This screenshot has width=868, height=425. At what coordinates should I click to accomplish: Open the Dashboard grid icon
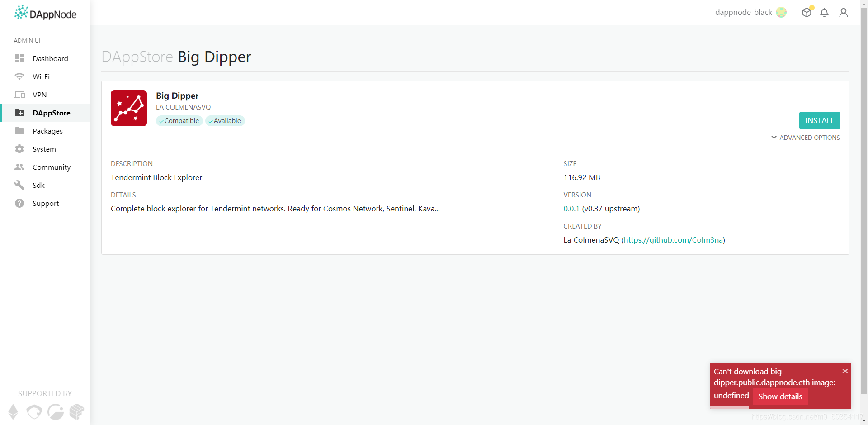click(19, 58)
